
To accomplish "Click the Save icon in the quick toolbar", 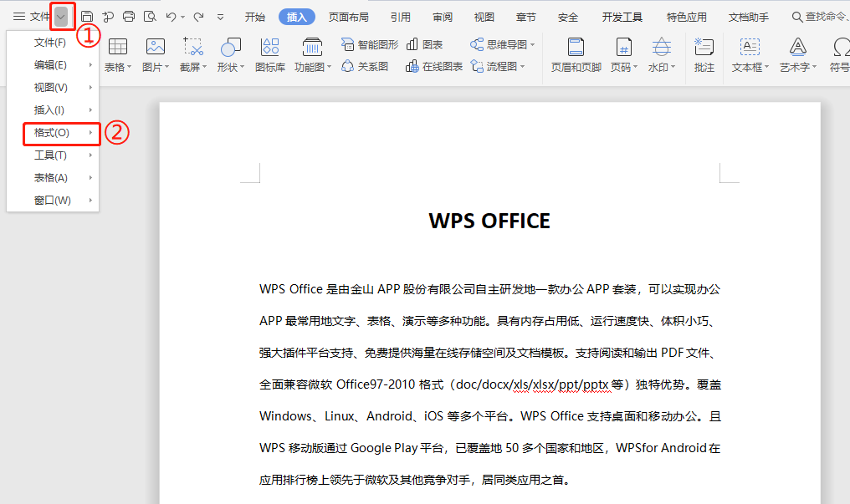I will point(87,17).
